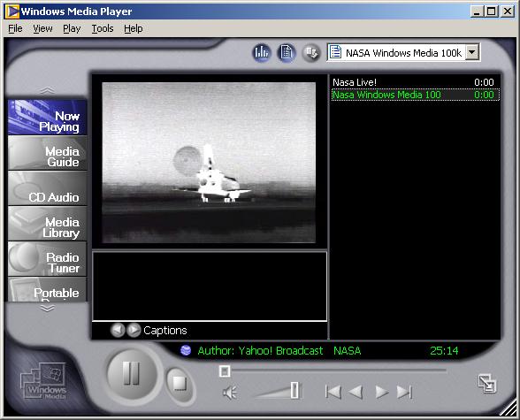Viewport: 520px width, 420px height.
Task: Open the Portable Device tab
Action: pos(48,289)
